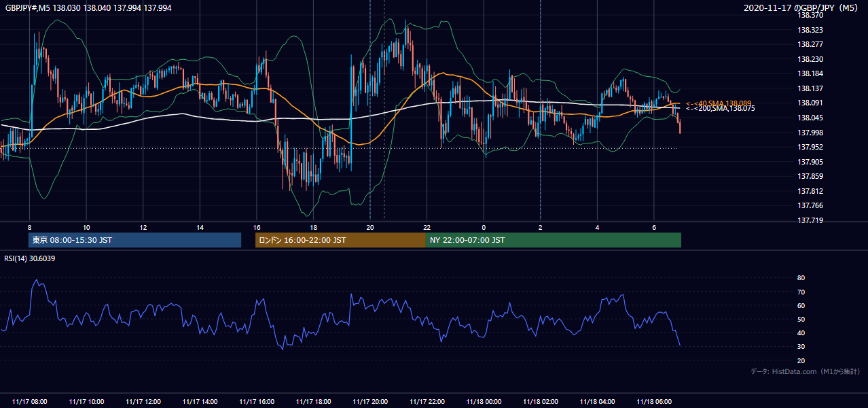This screenshot has height=408, width=868.
Task: Click the 11/18 04:00 date label
Action: 597,401
